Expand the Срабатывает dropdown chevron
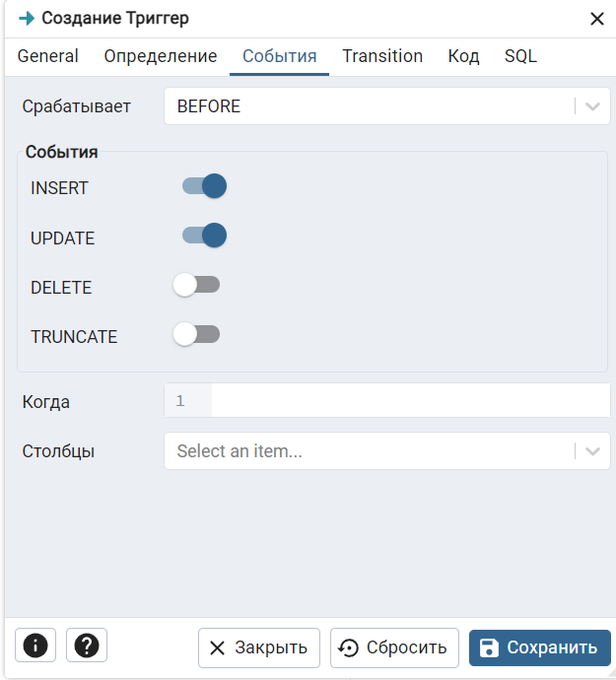This screenshot has width=616, height=680. tap(592, 106)
